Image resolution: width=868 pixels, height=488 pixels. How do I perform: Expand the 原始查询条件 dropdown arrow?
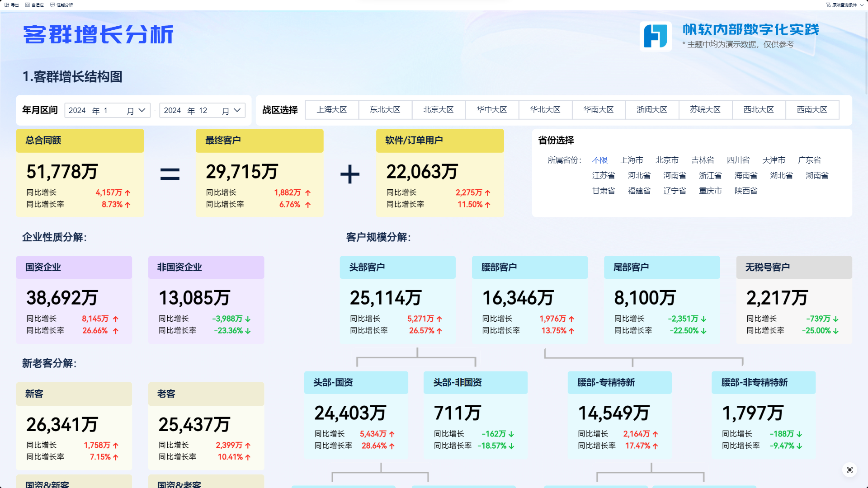coord(862,5)
